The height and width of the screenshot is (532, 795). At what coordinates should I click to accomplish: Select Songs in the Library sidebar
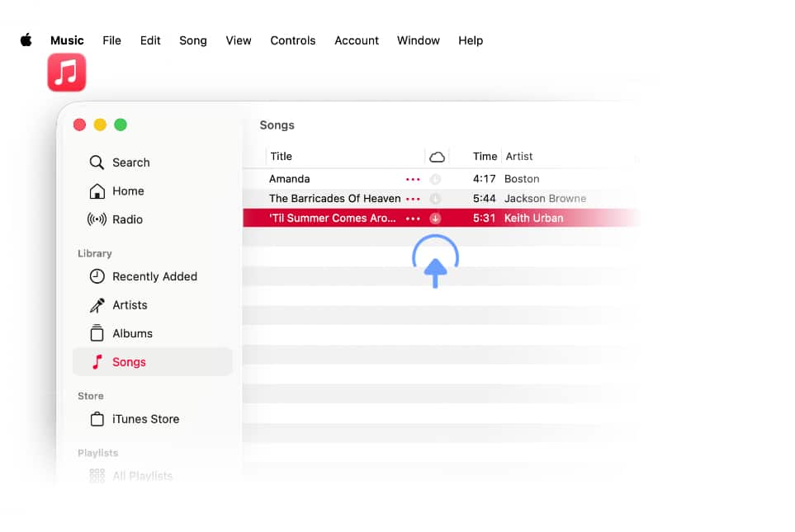point(153,362)
